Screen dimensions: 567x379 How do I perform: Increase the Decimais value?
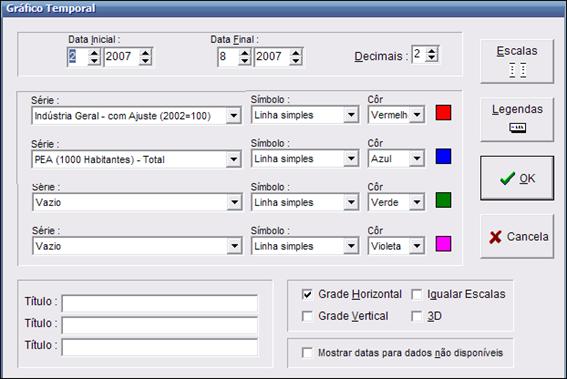[x=431, y=51]
